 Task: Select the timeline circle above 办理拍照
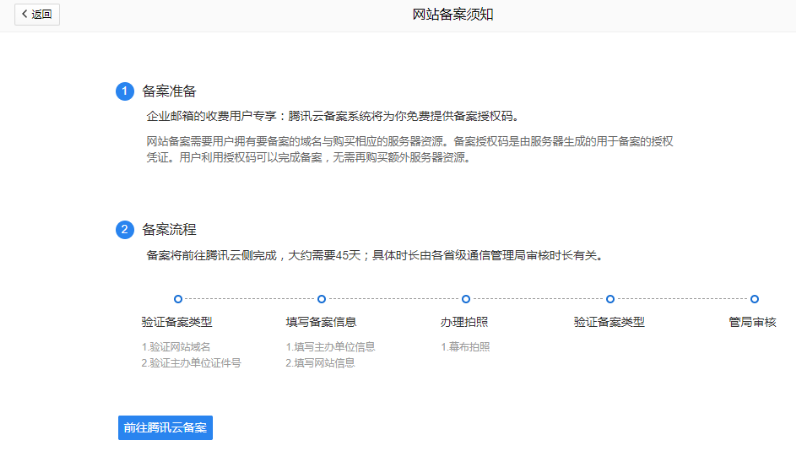pos(466,298)
